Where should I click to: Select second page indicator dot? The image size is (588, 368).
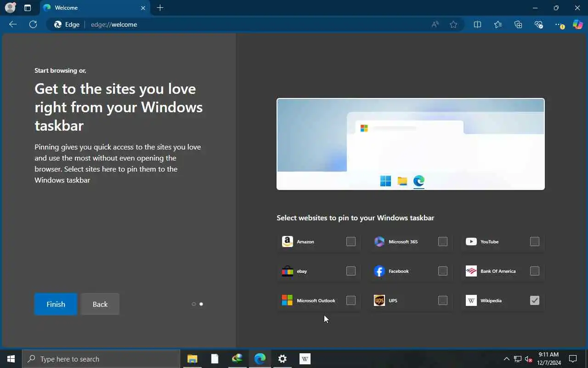point(201,304)
